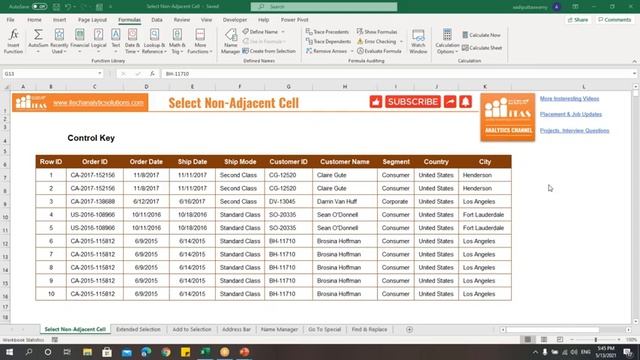Open the Name Manager
Screen dimensions: 640x360
pyautogui.click(x=230, y=41)
